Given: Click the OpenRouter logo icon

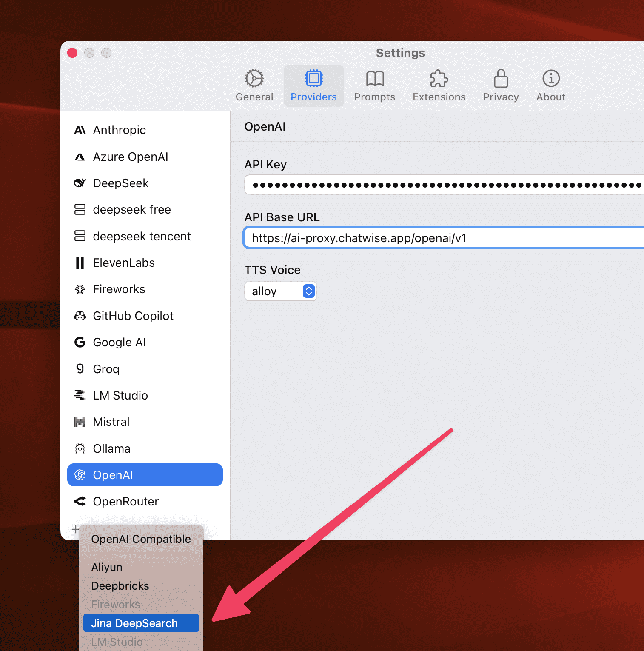Looking at the screenshot, I should (x=80, y=501).
